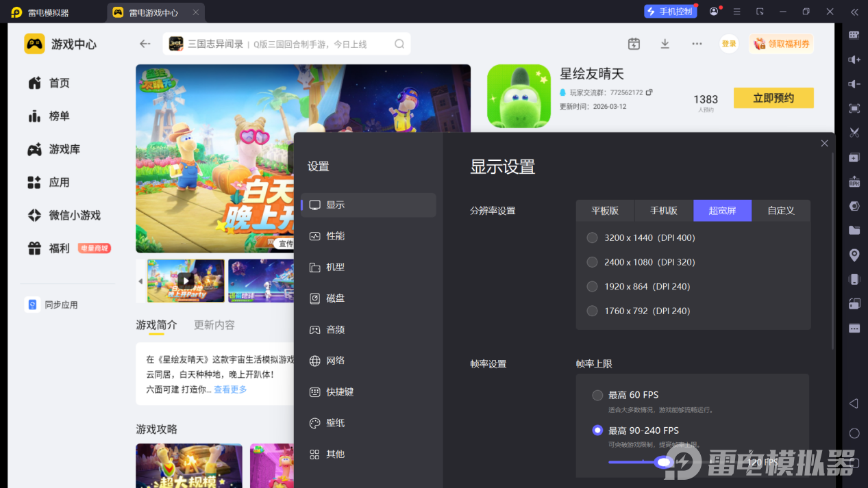Switch resolution tab to 超宽屏
Viewport: 868px width, 488px height.
coord(722,211)
